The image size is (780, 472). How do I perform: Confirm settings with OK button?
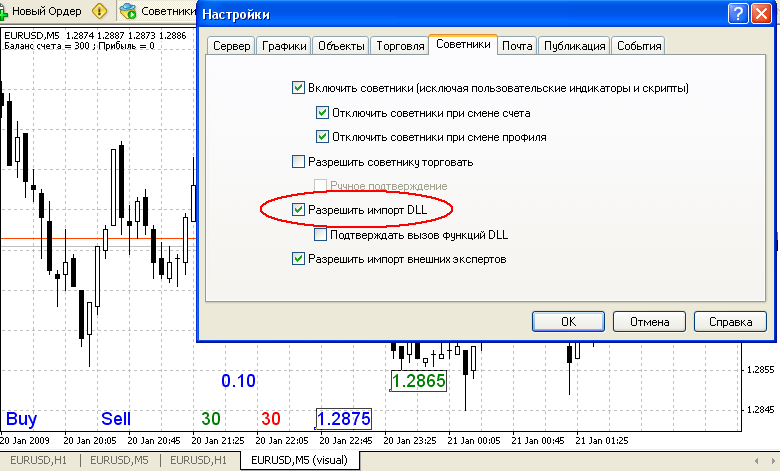569,322
